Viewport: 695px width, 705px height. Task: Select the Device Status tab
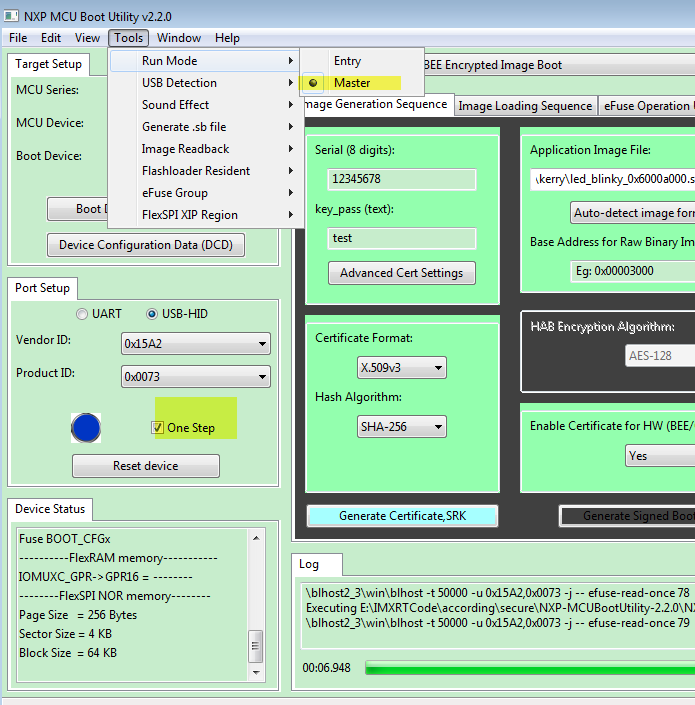coord(50,509)
